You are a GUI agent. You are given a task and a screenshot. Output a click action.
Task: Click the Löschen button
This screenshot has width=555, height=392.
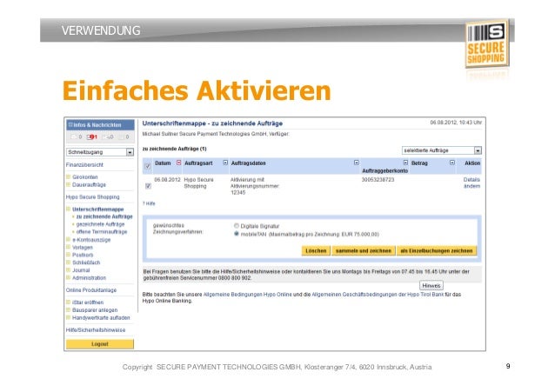(x=316, y=251)
